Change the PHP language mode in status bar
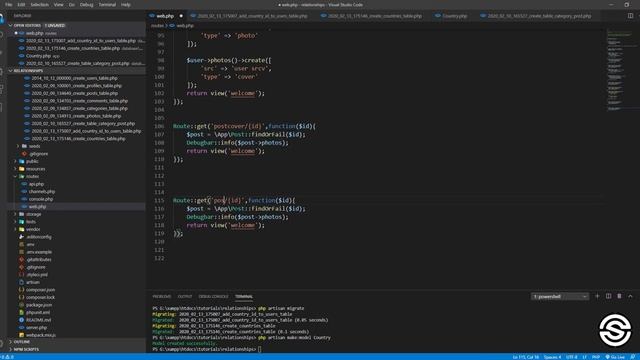Viewport: 640px width, 360px height. coord(596,357)
